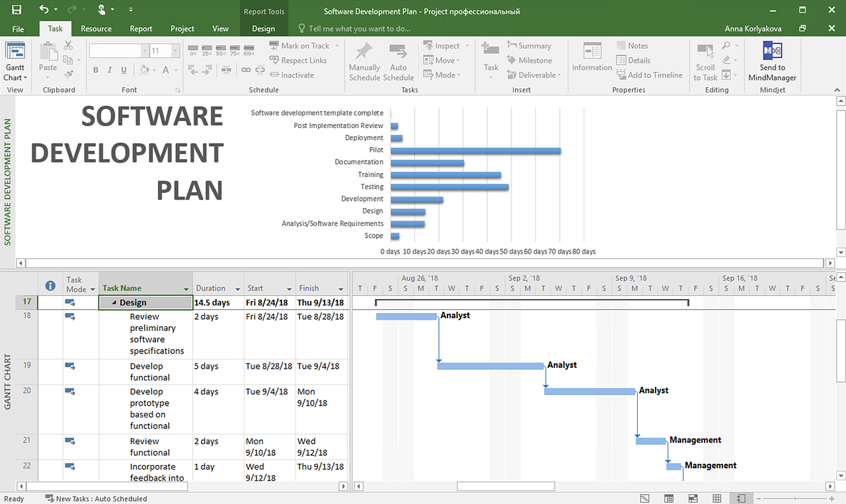Expand the Mode dropdown

(x=459, y=75)
